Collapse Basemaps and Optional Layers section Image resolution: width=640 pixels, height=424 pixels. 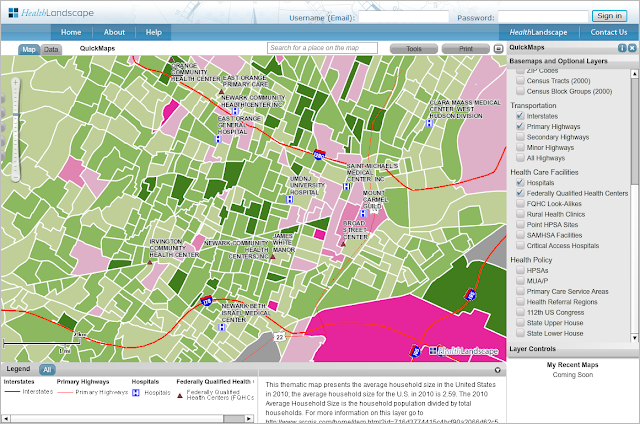click(x=573, y=61)
